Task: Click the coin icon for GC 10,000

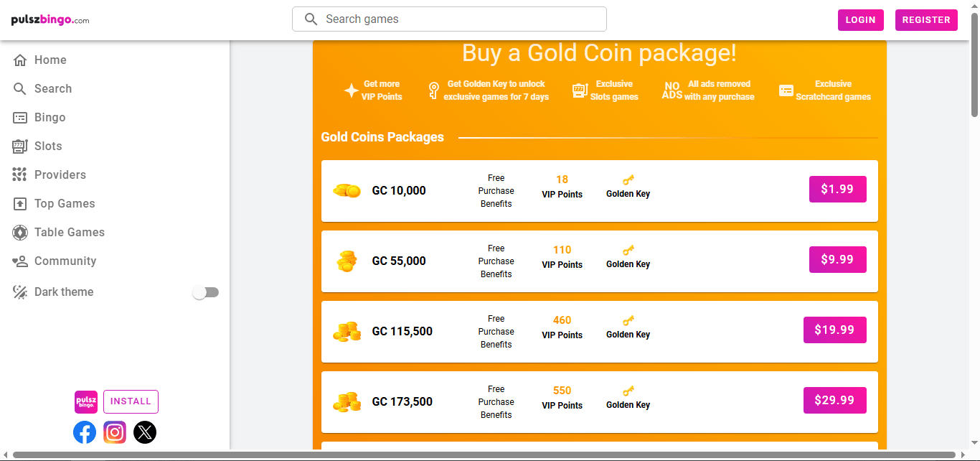Action: point(347,191)
